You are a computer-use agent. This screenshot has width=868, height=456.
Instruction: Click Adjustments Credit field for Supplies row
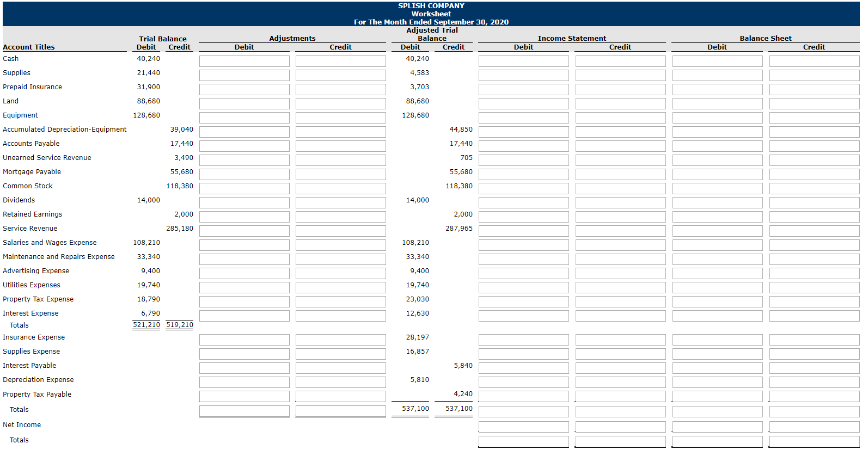click(341, 75)
